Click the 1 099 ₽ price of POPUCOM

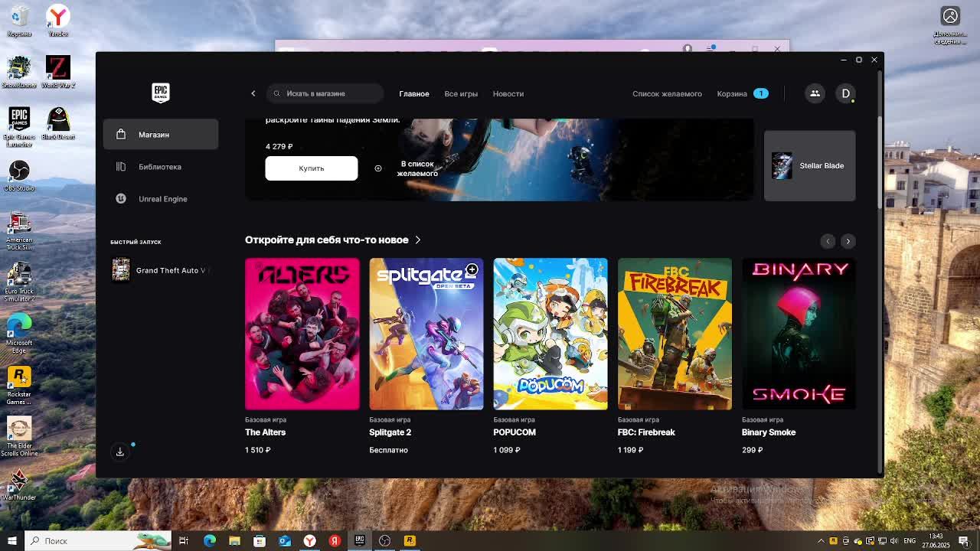point(507,450)
